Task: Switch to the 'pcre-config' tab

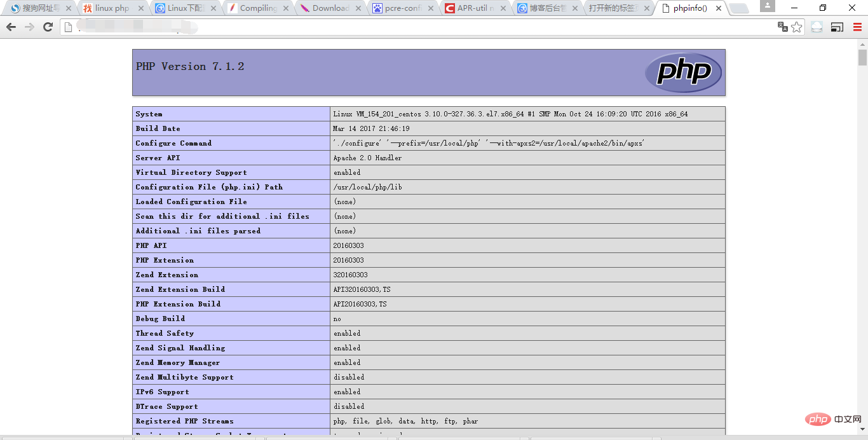Action: click(403, 8)
